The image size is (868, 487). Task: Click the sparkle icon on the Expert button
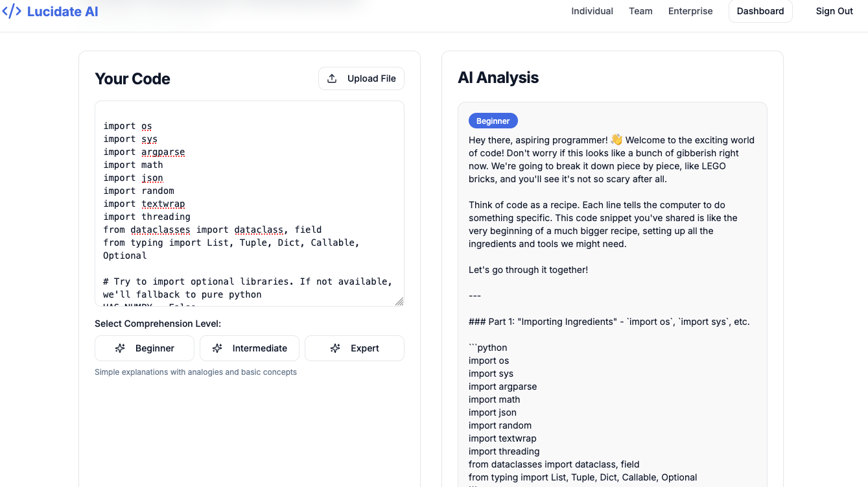(335, 348)
